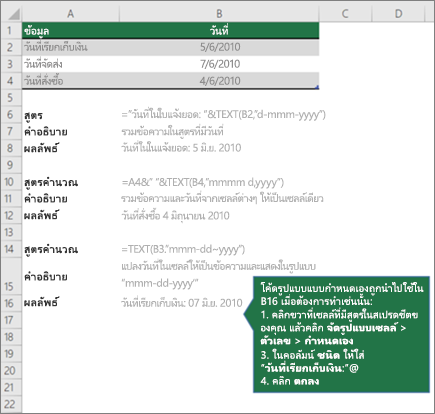Image resolution: width=435 pixels, height=414 pixels.
Task: Click 'ผลลัพธ์' label in row 8
Action: 41,148
